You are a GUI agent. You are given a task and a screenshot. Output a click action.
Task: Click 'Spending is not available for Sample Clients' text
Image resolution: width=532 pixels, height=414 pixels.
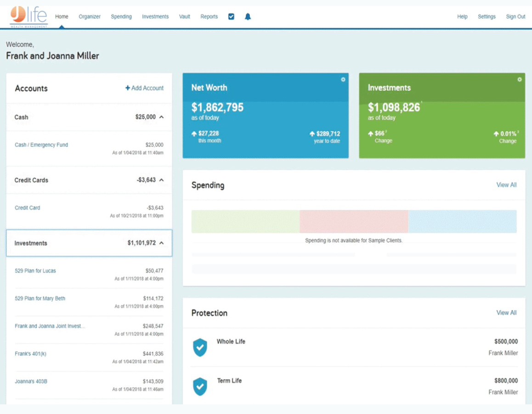click(354, 241)
